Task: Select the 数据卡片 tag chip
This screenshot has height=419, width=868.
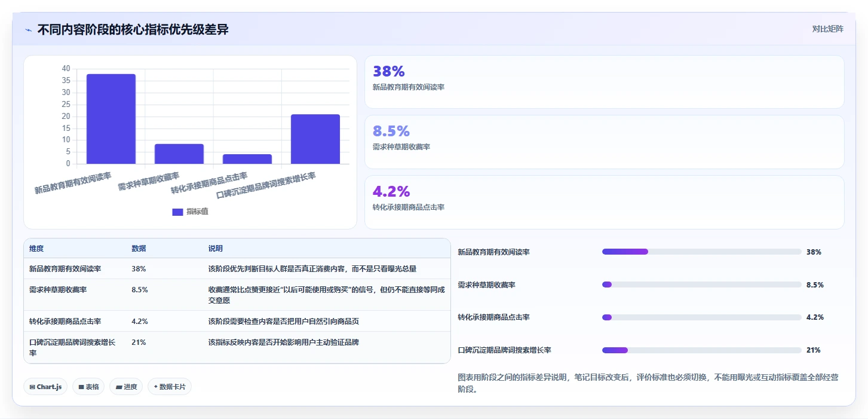Action: point(170,387)
